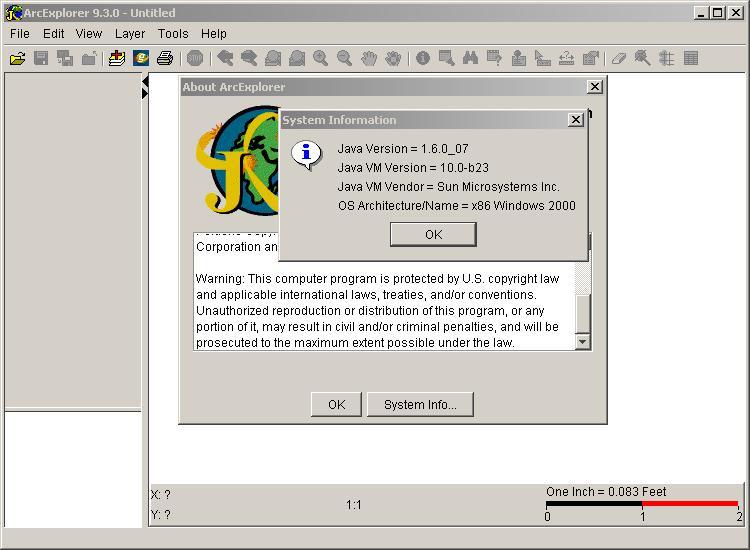Click the 'Java VM Version = 10.0-b23' text
Viewport: 750px width, 550px height.
coord(413,168)
